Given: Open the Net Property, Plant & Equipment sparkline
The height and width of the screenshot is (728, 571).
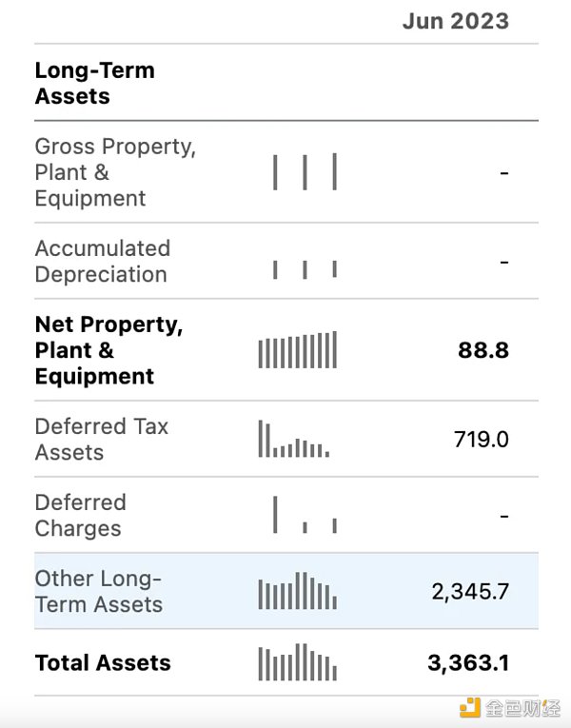Looking at the screenshot, I should [297, 350].
